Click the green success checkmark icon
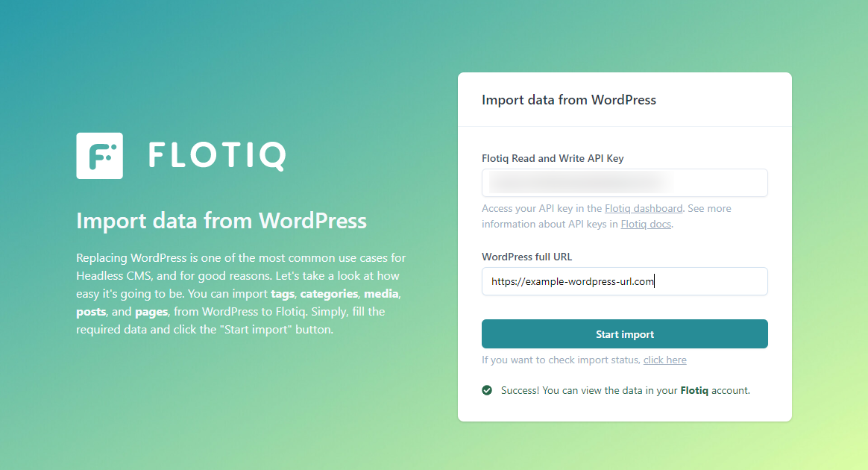The height and width of the screenshot is (470, 868). tap(487, 390)
